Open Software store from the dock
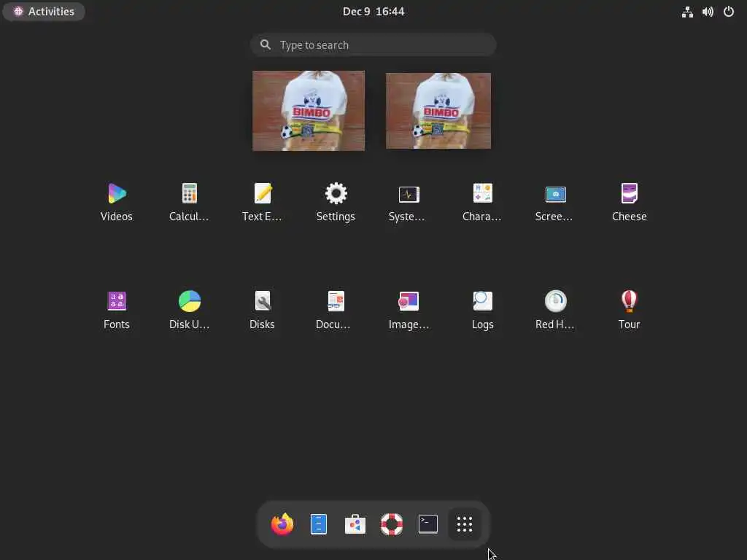The height and width of the screenshot is (560, 747). 355,524
